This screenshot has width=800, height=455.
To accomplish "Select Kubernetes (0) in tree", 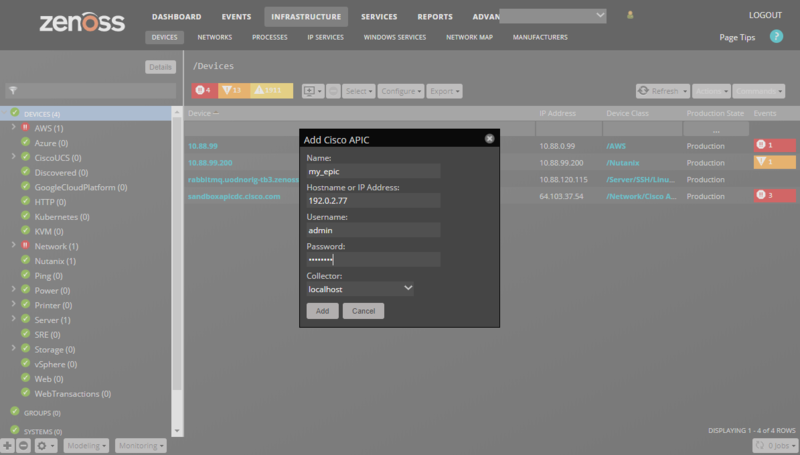I will (62, 217).
